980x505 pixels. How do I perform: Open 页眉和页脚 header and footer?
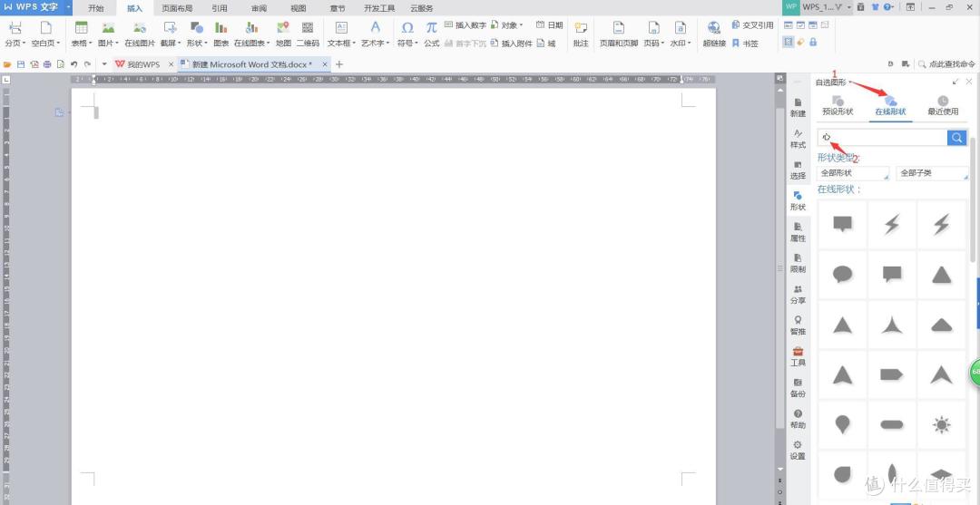tap(618, 34)
